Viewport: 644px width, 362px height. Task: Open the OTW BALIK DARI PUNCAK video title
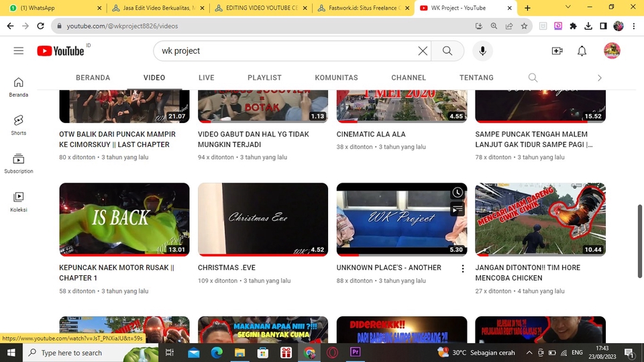[117, 139]
